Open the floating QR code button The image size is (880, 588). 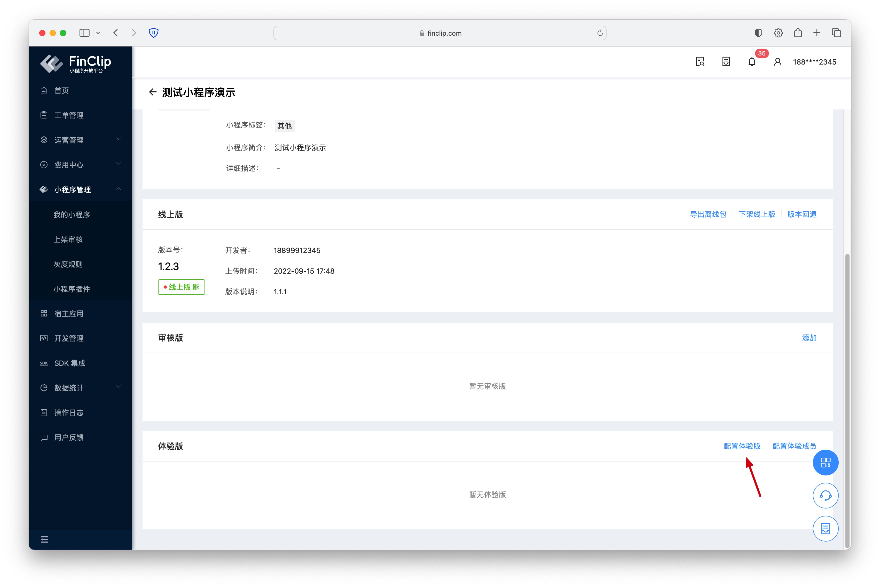825,462
